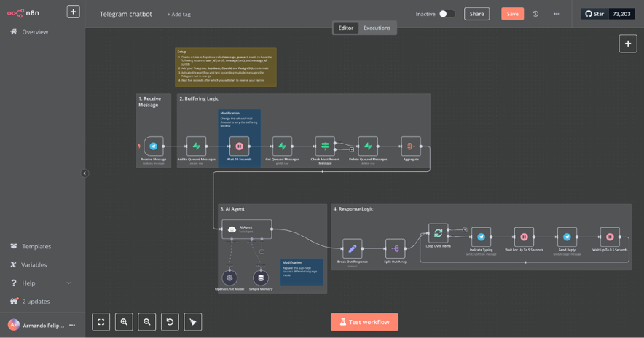Image resolution: width=644 pixels, height=338 pixels.
Task: Reset the canvas zoom
Action: tap(170, 322)
